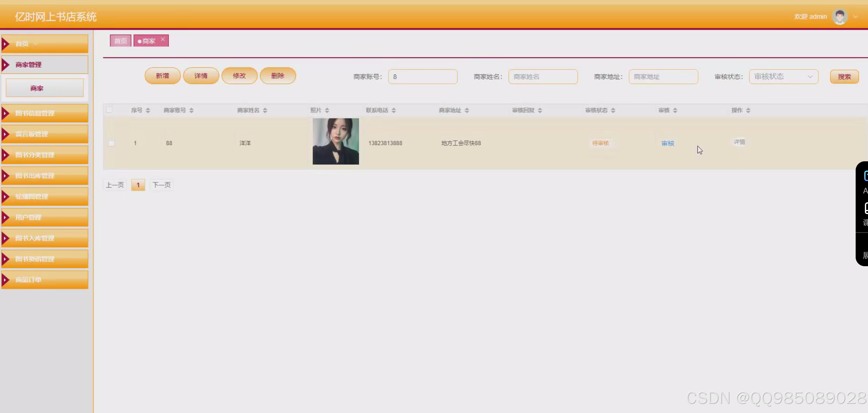The width and height of the screenshot is (868, 413).
Task: Toggle the select-all checkbox in the table header
Action: point(109,109)
